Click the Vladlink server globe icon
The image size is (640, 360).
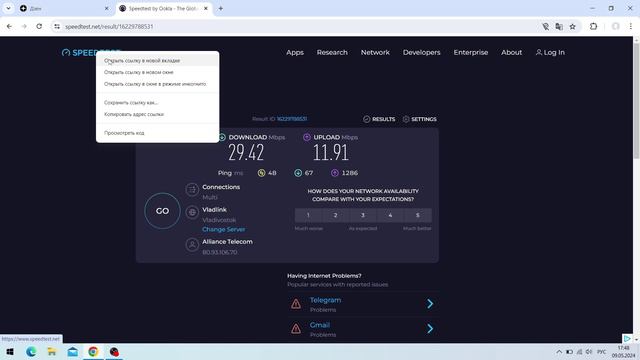[192, 212]
